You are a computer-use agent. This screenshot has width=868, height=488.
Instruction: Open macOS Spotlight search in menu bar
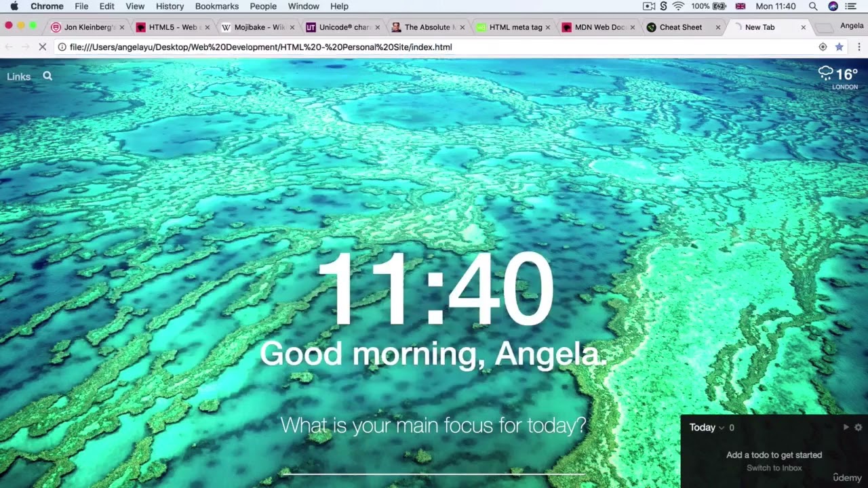coord(813,6)
